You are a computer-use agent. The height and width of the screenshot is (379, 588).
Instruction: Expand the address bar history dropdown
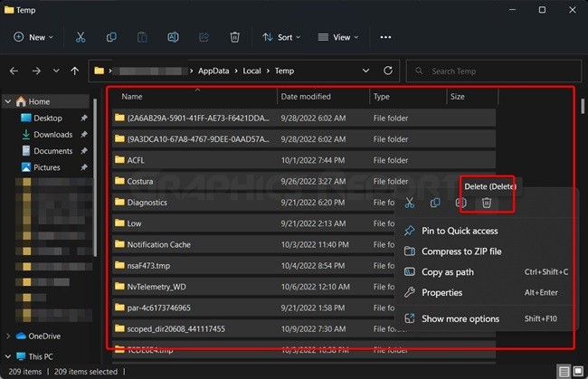coord(365,71)
